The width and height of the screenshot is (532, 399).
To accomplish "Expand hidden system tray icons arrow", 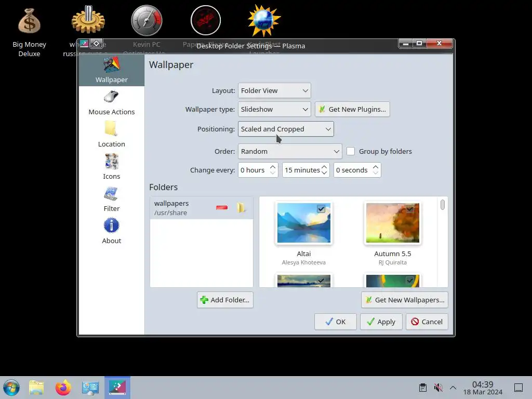I will [453, 388].
